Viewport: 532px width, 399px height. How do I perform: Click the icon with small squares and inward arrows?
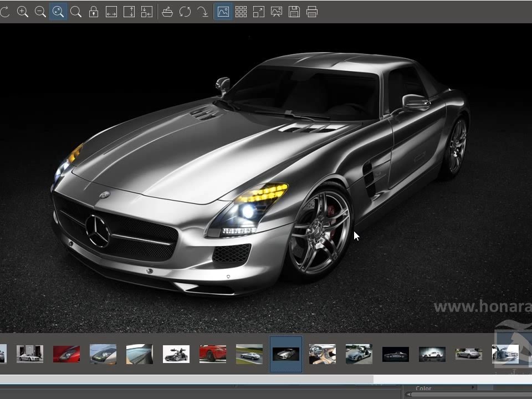(146, 12)
